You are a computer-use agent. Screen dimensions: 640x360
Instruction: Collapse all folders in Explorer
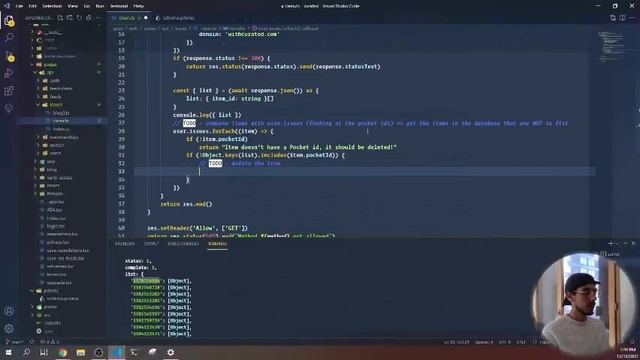(89, 18)
